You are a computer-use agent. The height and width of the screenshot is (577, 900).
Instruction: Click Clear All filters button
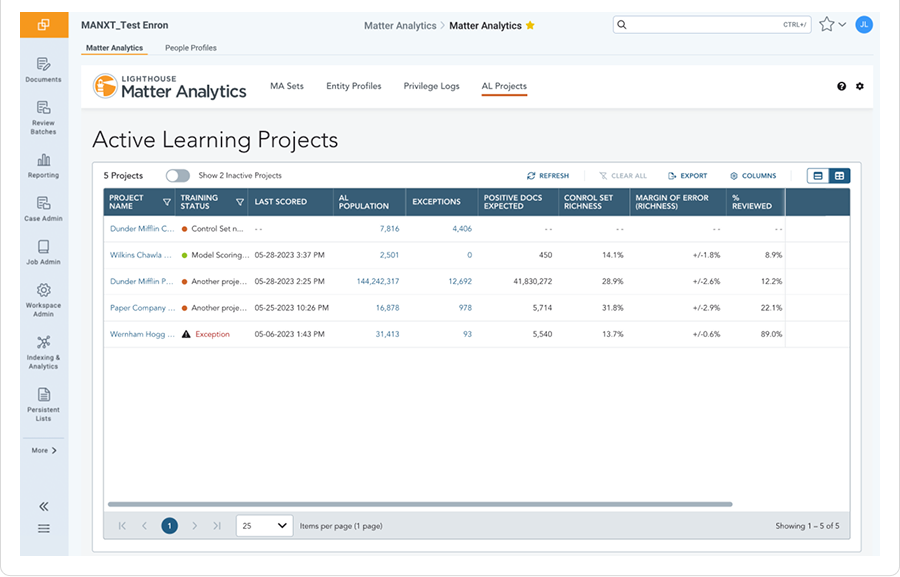pyautogui.click(x=623, y=176)
